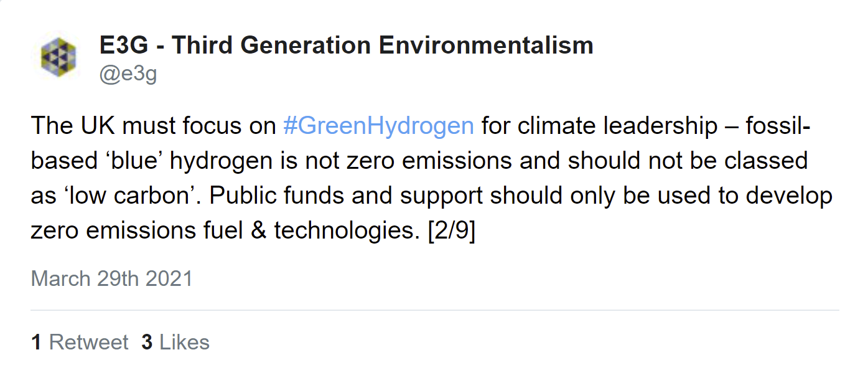Viewport: 868px width, 370px height.
Task: View the 3 Likes count
Action: 175,342
